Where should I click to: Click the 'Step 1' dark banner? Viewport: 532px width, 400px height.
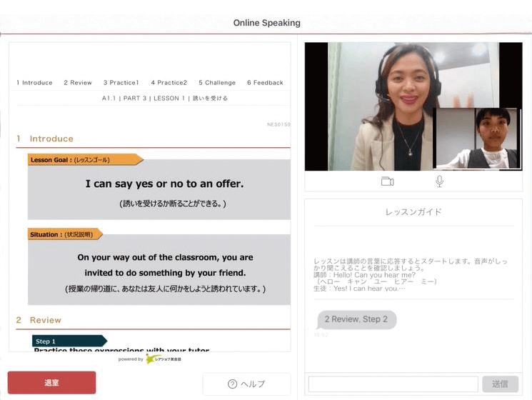coord(69,341)
